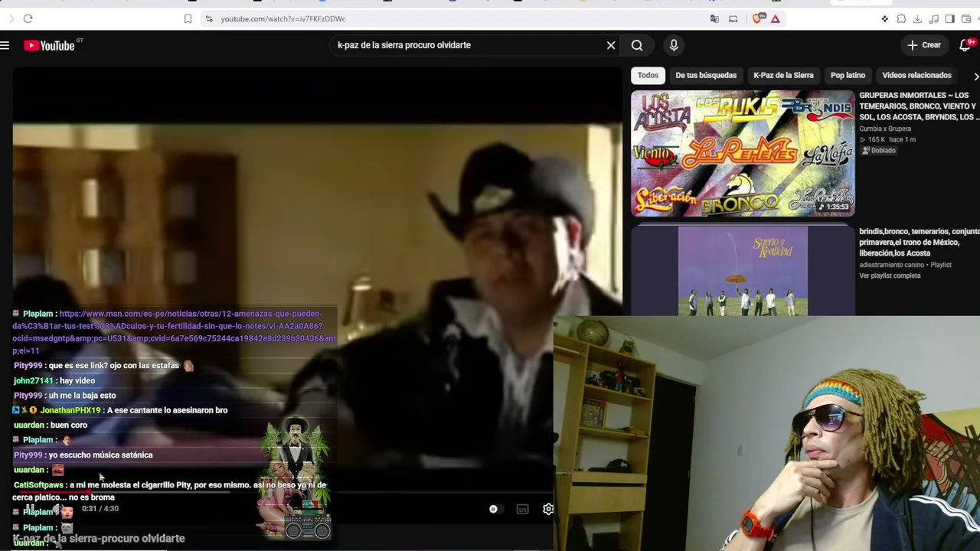The width and height of the screenshot is (980, 551).
Task: Open the YouTube guide hamburger menu
Action: point(5,45)
